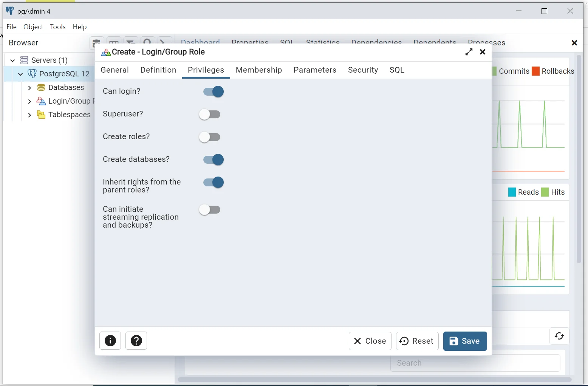This screenshot has height=386, width=588.
Task: Select Databases in browser tree
Action: (x=66, y=87)
